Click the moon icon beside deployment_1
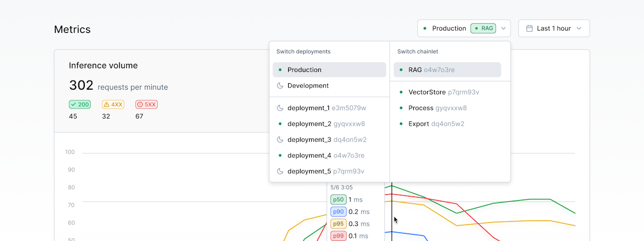The width and height of the screenshot is (644, 241). click(280, 108)
